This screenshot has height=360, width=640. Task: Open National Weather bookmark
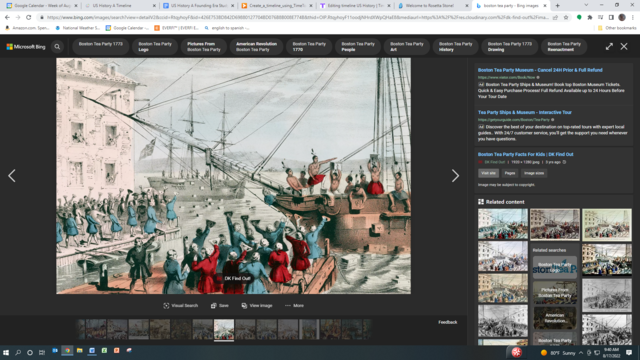[x=77, y=28]
